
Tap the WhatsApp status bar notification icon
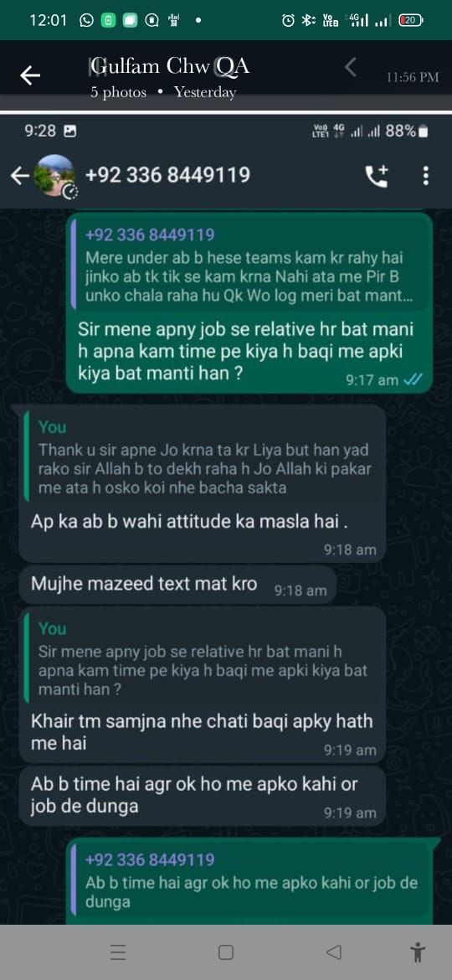[87, 20]
